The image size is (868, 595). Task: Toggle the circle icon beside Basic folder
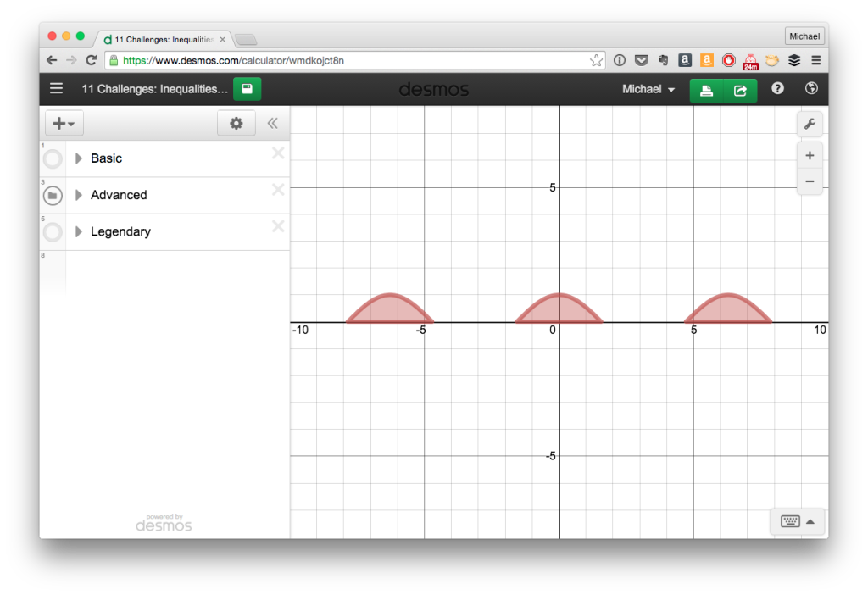click(52, 158)
